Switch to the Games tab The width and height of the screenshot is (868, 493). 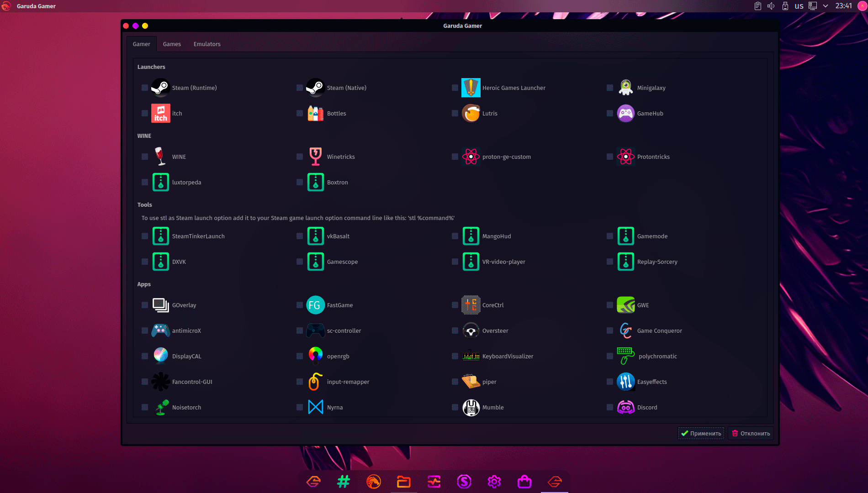[172, 44]
